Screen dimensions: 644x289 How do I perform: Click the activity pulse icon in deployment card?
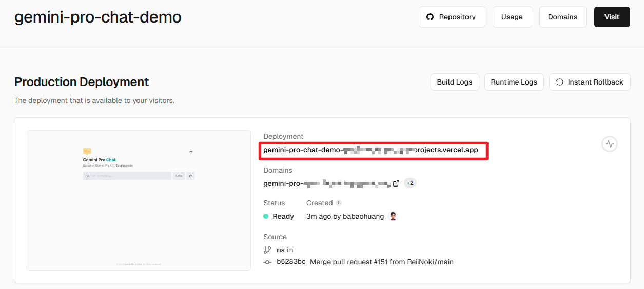609,144
